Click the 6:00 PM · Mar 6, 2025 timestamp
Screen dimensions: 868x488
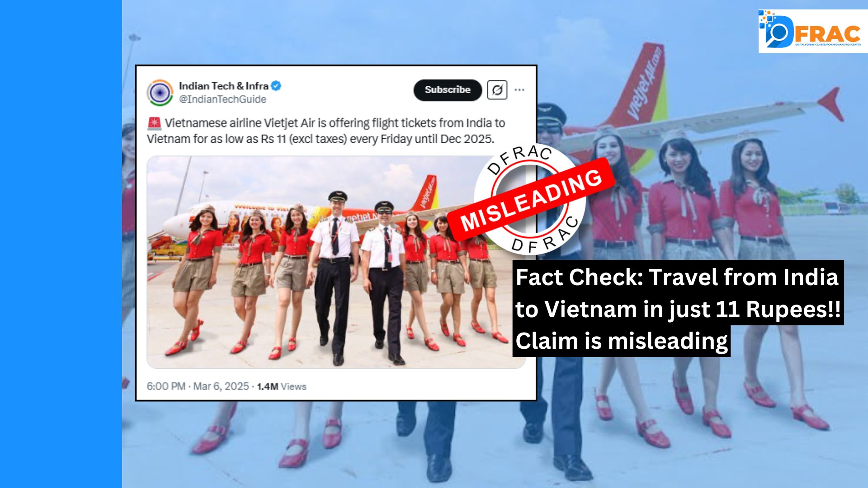tap(198, 386)
